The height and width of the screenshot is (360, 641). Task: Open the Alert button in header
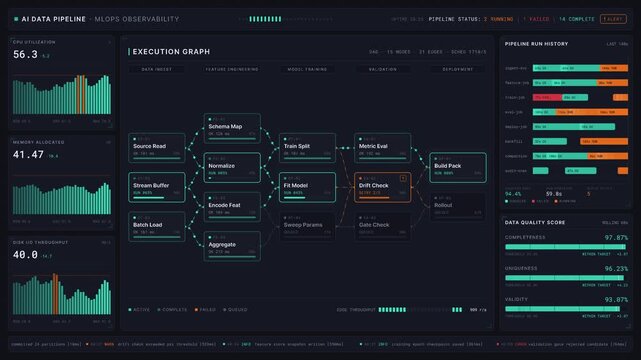tap(613, 19)
